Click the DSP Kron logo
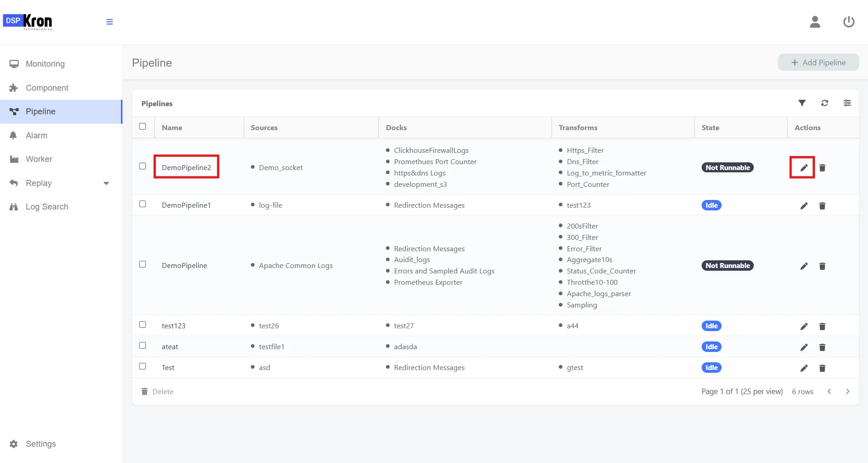 pos(28,22)
